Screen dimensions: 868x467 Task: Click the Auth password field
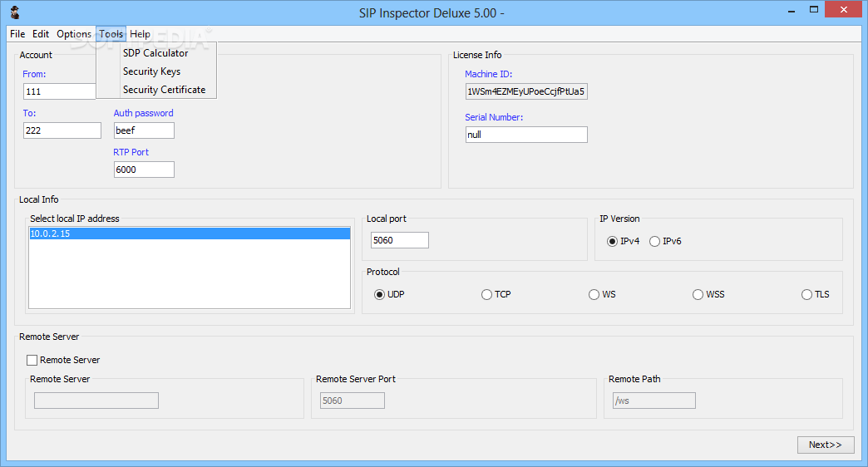pyautogui.click(x=144, y=130)
